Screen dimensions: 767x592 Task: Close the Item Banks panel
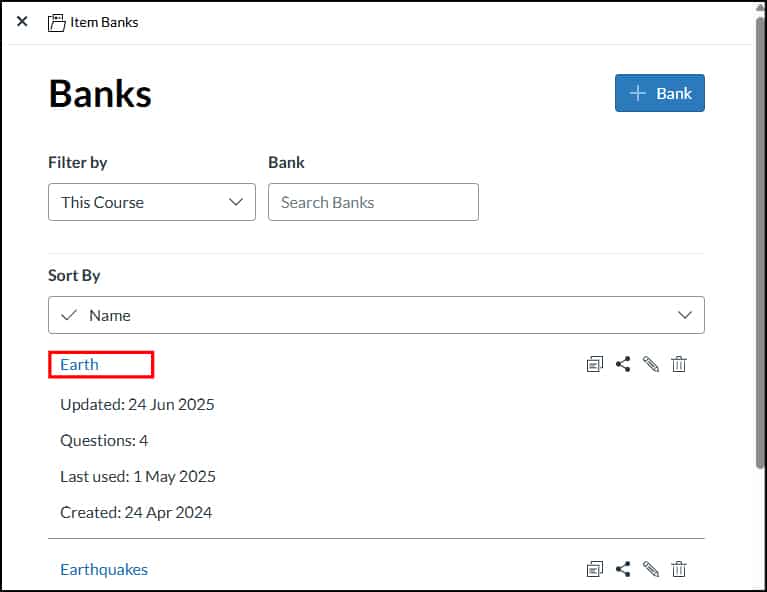(22, 22)
